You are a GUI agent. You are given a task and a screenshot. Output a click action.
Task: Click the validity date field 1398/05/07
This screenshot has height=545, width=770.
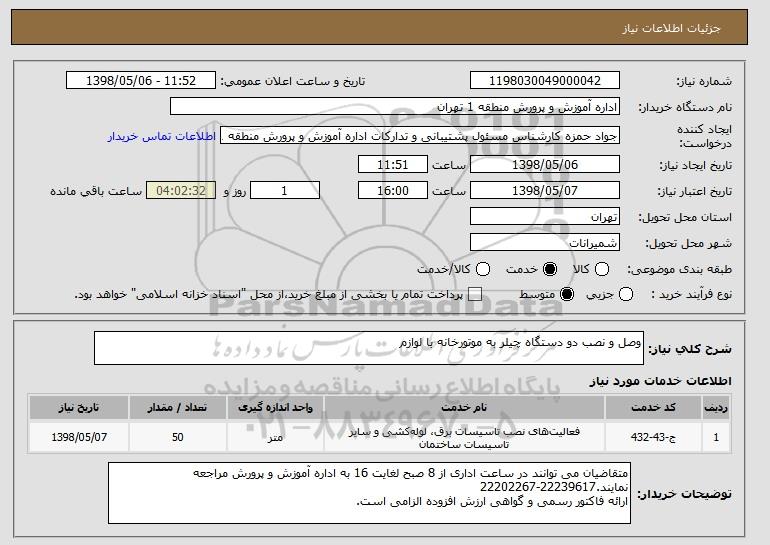(545, 190)
